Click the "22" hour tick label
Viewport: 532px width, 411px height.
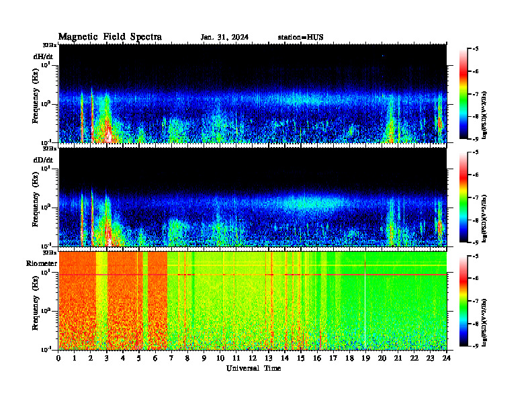(x=414, y=358)
